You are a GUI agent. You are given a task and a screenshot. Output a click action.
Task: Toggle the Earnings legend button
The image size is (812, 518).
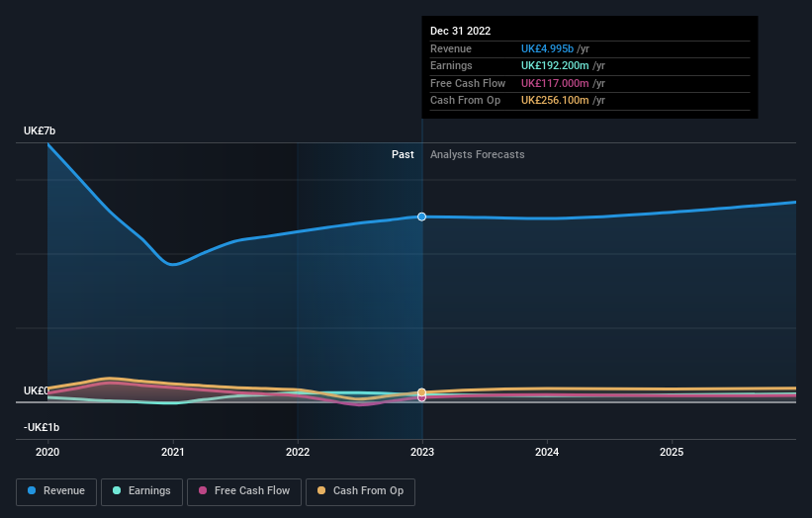(x=141, y=491)
